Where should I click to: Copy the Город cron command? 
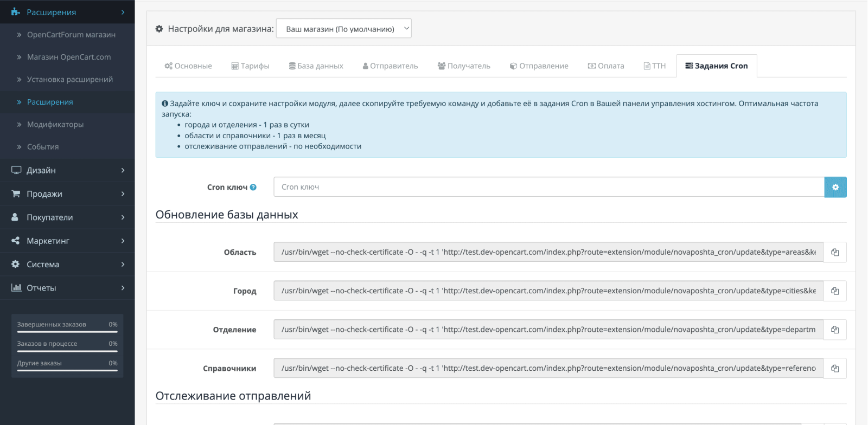pos(835,291)
